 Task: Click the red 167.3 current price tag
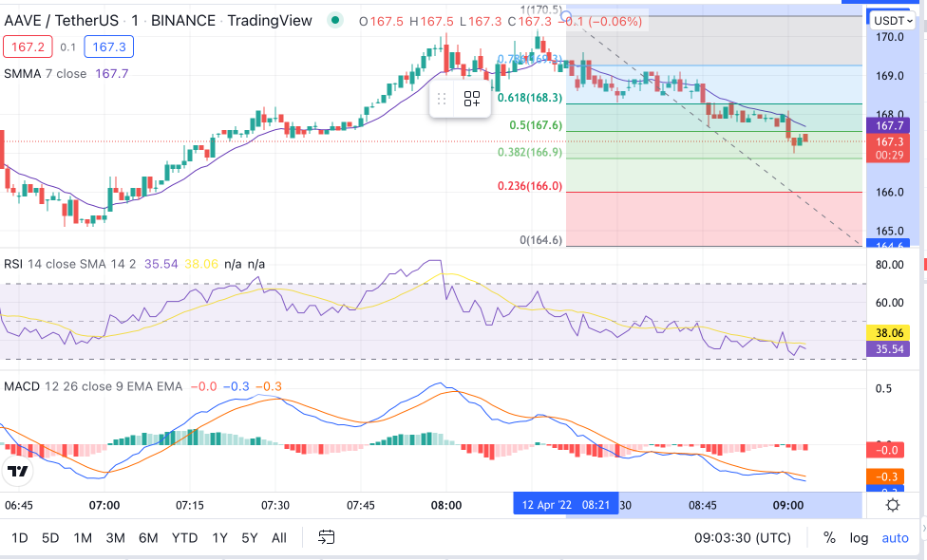tap(888, 148)
